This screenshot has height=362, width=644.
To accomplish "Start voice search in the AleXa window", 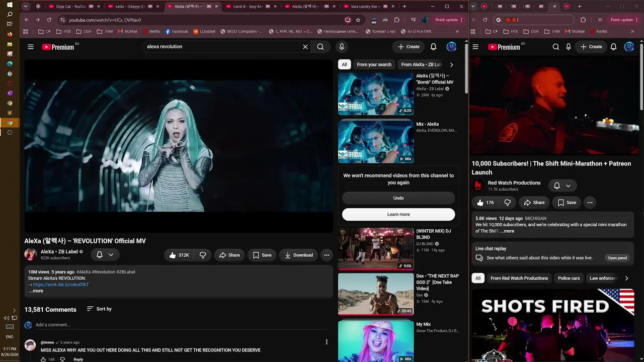I will (342, 47).
